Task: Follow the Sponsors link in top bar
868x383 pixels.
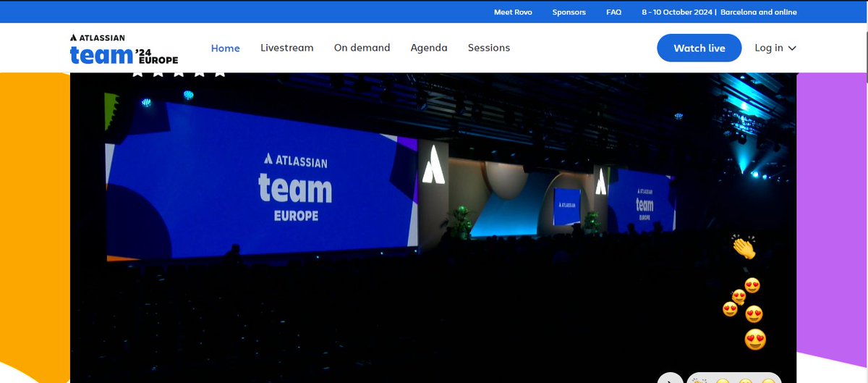Action: point(569,12)
